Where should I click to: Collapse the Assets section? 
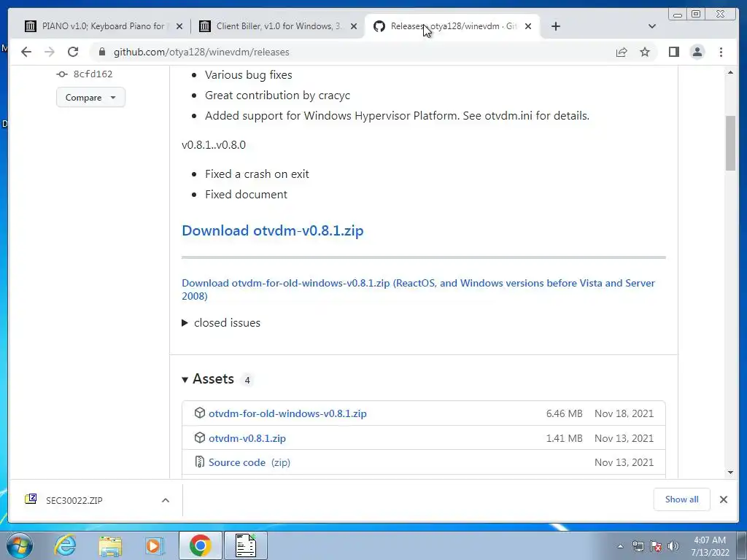click(208, 379)
